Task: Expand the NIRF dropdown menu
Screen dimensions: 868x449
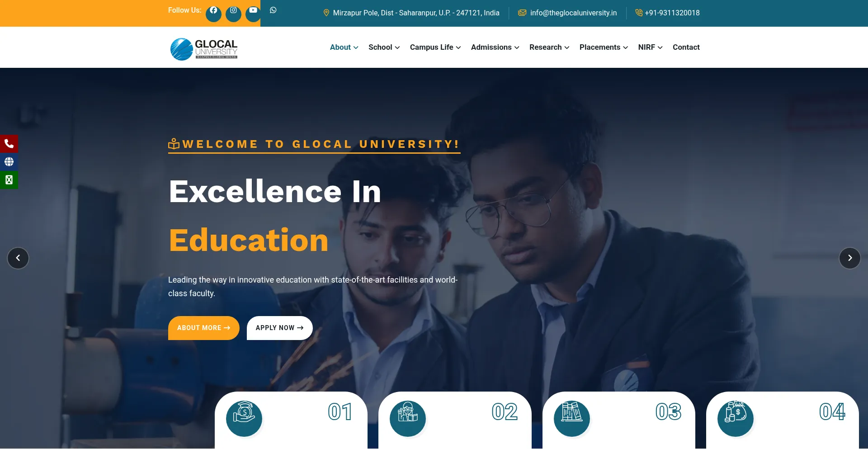Action: (x=651, y=47)
